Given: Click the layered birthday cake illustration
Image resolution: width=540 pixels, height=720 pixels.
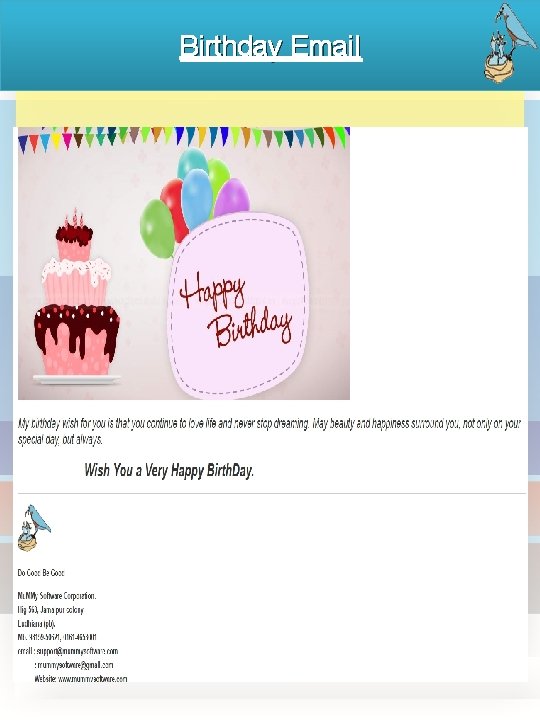Looking at the screenshot, I should [76, 296].
